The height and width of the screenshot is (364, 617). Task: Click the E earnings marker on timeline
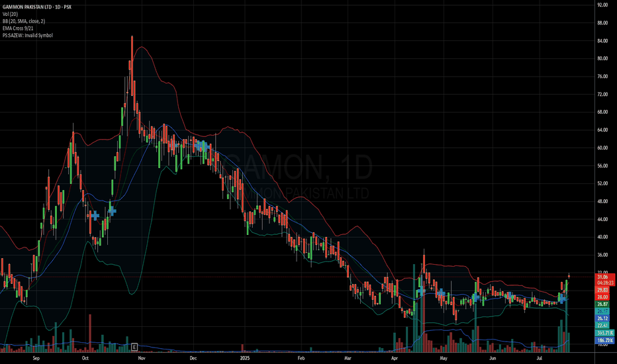coord(134,347)
